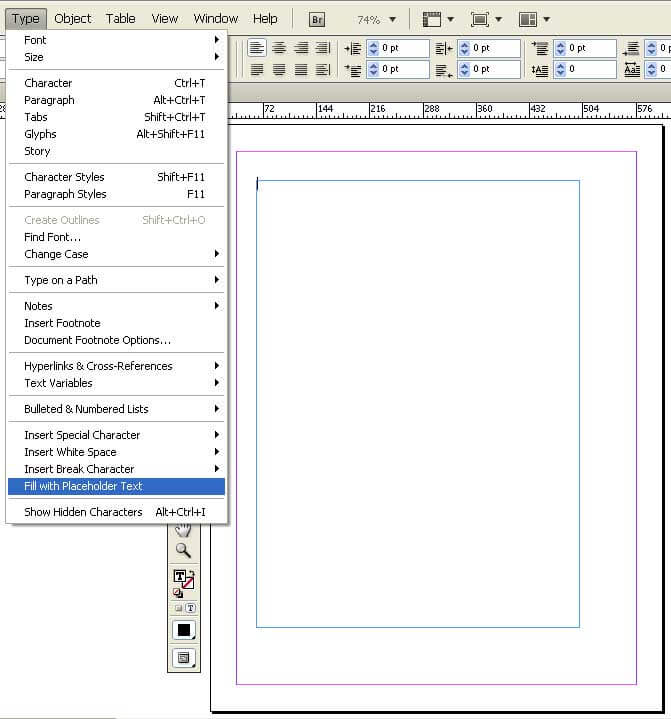Viewport: 671px width, 719px height.
Task: Click the Drop Cap Number of Lines icon
Action: [539, 70]
